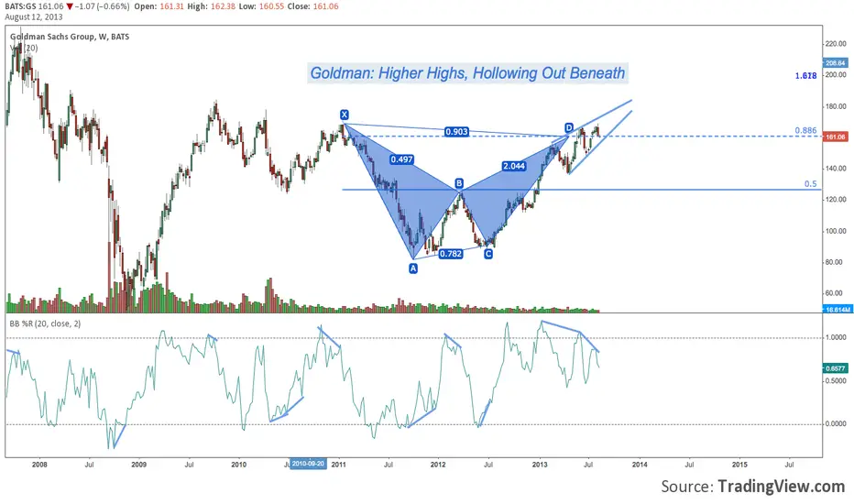This screenshot has height=504, width=854.
Task: Click the red 161.06 last price tag
Action: tap(835, 137)
